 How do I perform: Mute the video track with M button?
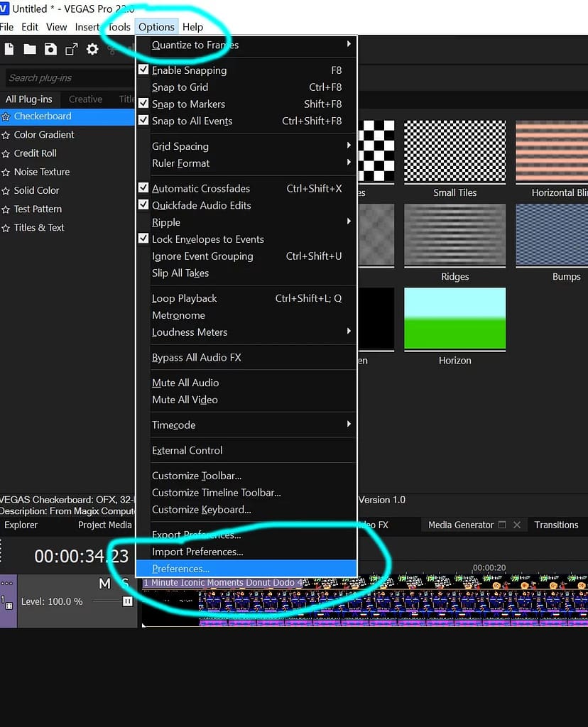click(105, 584)
